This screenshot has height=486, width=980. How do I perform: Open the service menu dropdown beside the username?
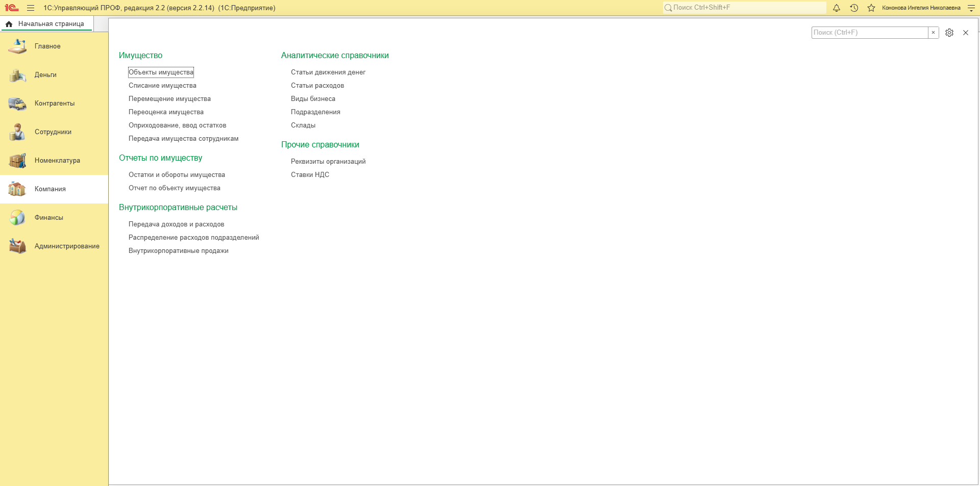[971, 8]
